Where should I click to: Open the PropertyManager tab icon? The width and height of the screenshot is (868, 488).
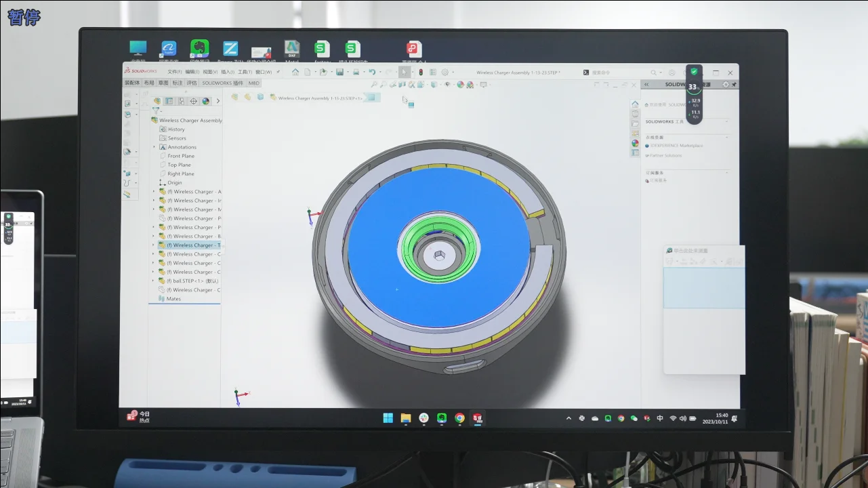169,101
